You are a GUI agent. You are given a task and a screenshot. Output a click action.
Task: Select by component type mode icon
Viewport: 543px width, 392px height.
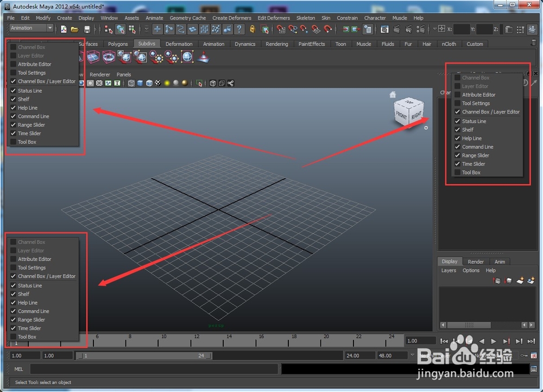[132, 29]
